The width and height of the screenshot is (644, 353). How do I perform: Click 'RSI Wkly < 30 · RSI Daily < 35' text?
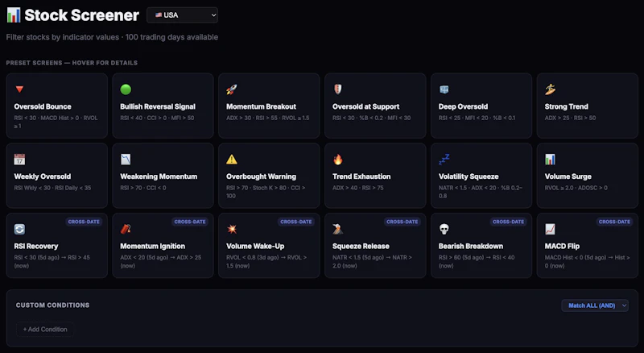[x=52, y=188]
